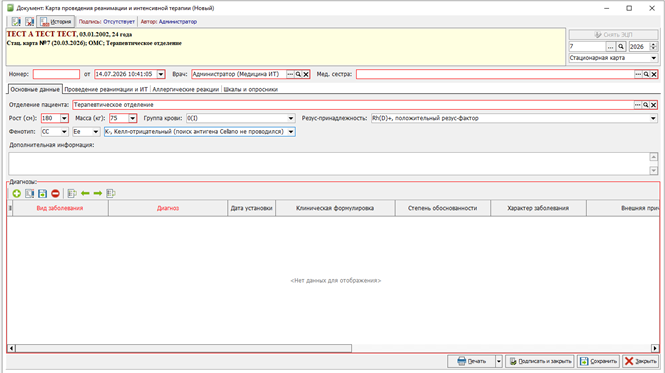
Task: Click the green left arrow in the Диагнозы toolbar
Action: point(85,194)
